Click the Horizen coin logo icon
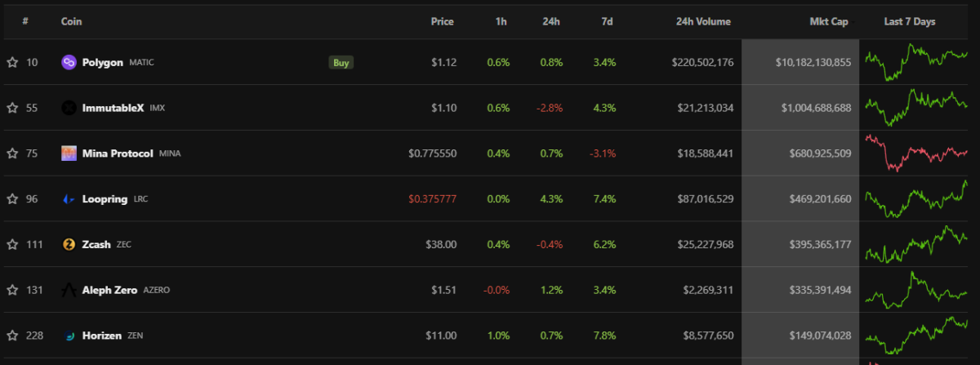This screenshot has height=365, width=980. 69,336
